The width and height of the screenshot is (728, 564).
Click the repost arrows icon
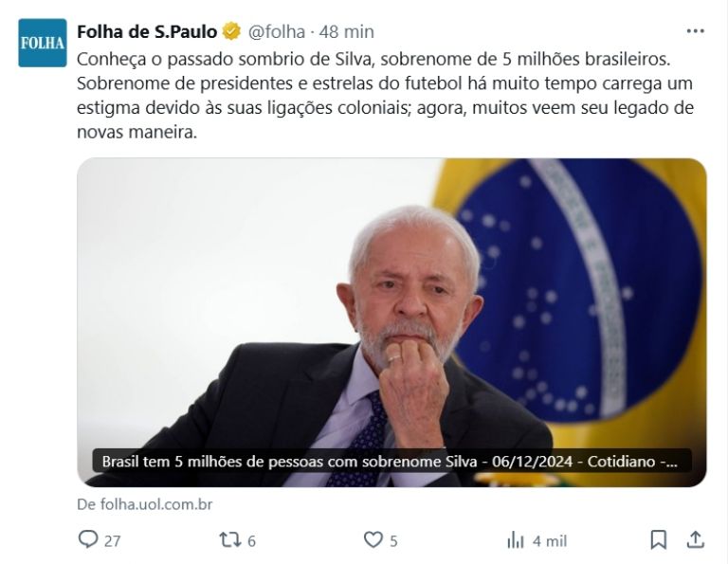coord(230,540)
